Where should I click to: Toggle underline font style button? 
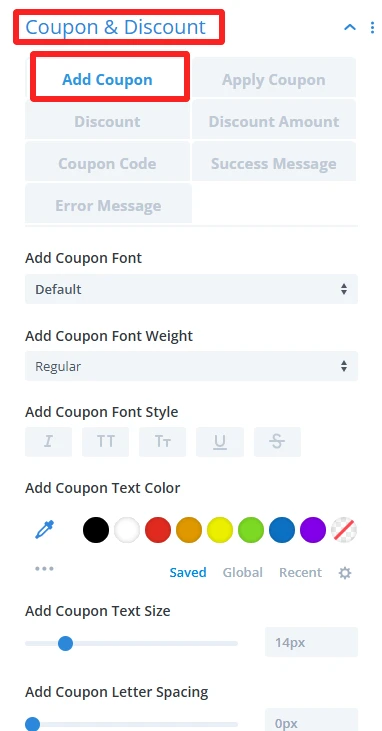(220, 441)
